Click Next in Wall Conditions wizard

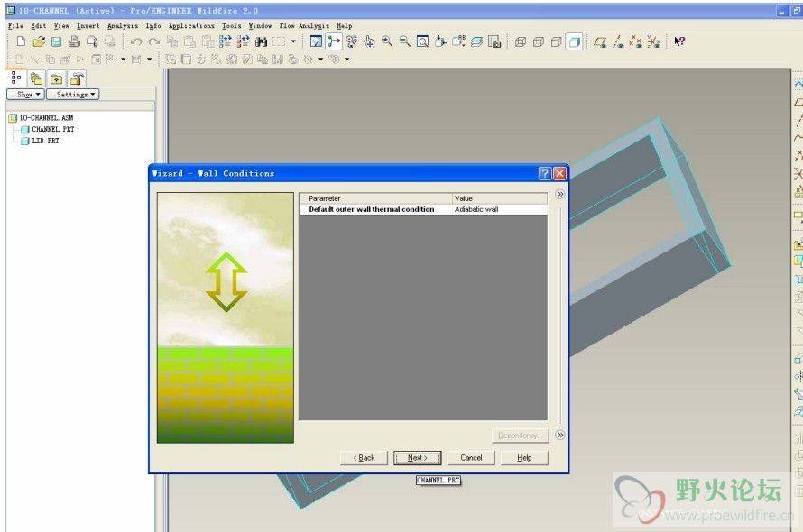pos(417,458)
